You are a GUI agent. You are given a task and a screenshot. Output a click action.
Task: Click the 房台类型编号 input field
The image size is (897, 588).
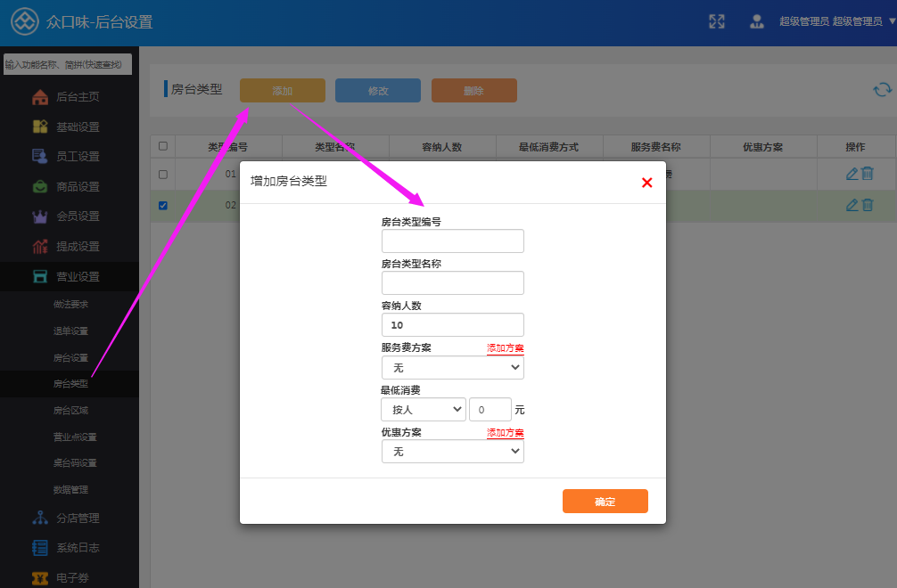pos(452,241)
